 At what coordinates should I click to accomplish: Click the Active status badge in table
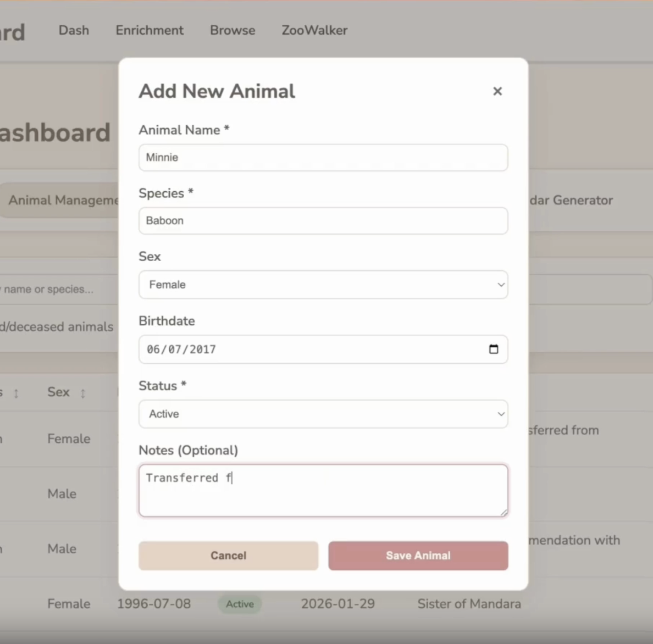[240, 604]
